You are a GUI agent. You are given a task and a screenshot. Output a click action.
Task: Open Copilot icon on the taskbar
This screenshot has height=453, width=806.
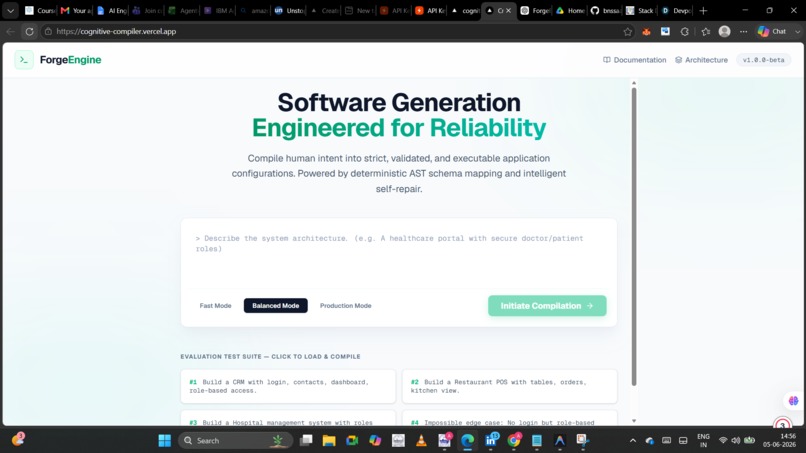tap(375, 441)
